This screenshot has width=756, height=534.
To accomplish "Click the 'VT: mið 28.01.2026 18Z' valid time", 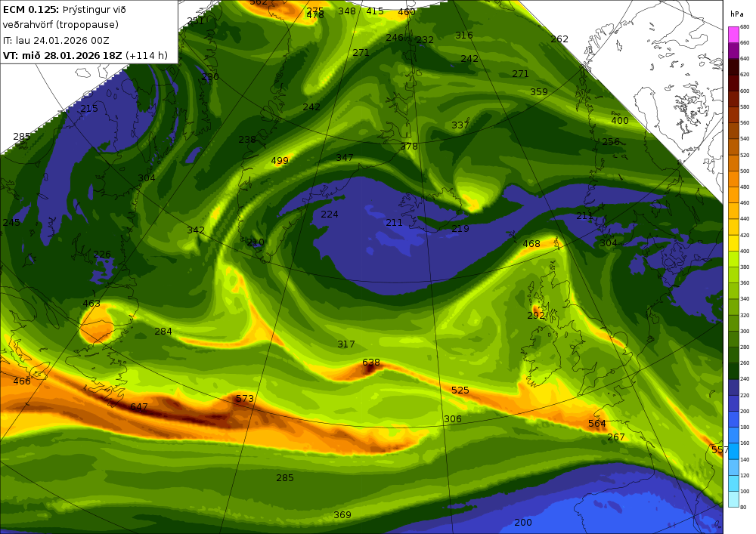I will click(62, 55).
